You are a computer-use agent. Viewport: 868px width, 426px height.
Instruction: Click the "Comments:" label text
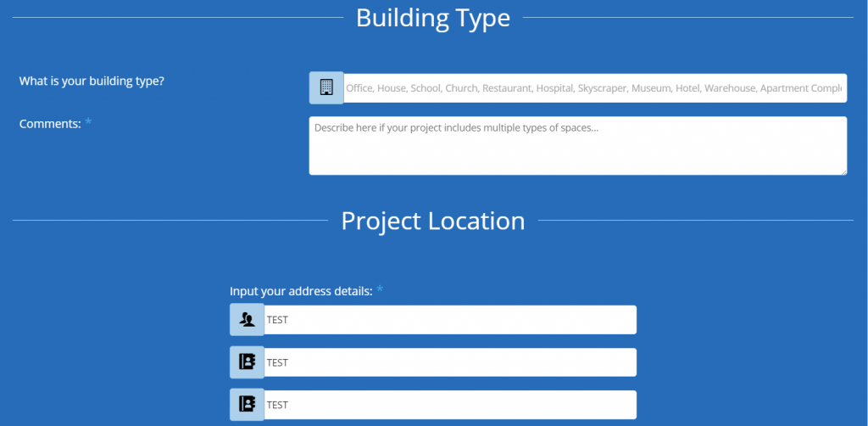pyautogui.click(x=50, y=124)
